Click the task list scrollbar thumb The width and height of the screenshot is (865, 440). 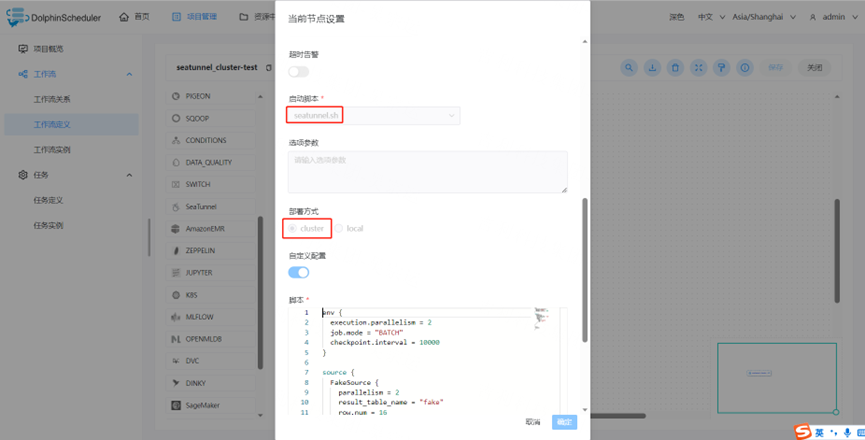point(260,292)
